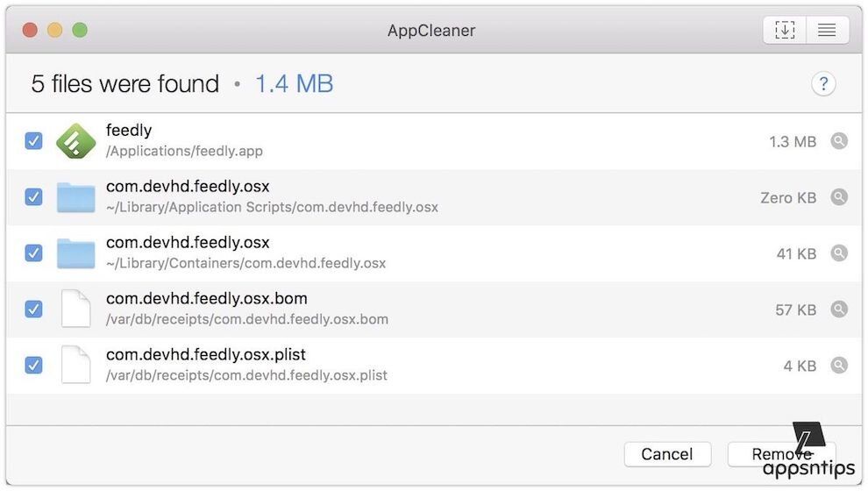The width and height of the screenshot is (868, 491).
Task: Select the com.devhd.feedly.osx.bom file row
Action: (x=438, y=310)
